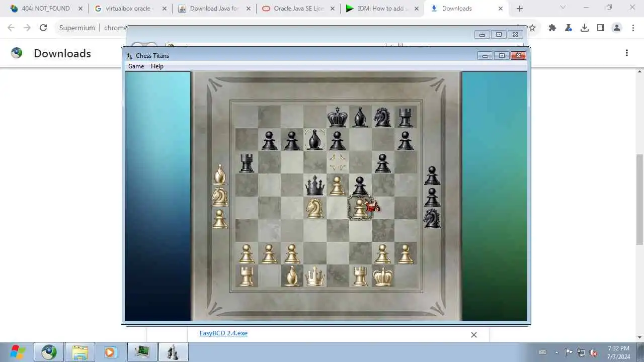Go forward in the browser
This screenshot has height=362, width=644.
27,28
